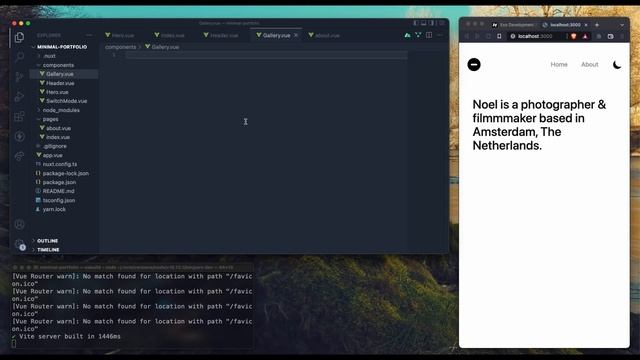Click the round black logo on web page
This screenshot has width=640, height=360.
point(474,64)
